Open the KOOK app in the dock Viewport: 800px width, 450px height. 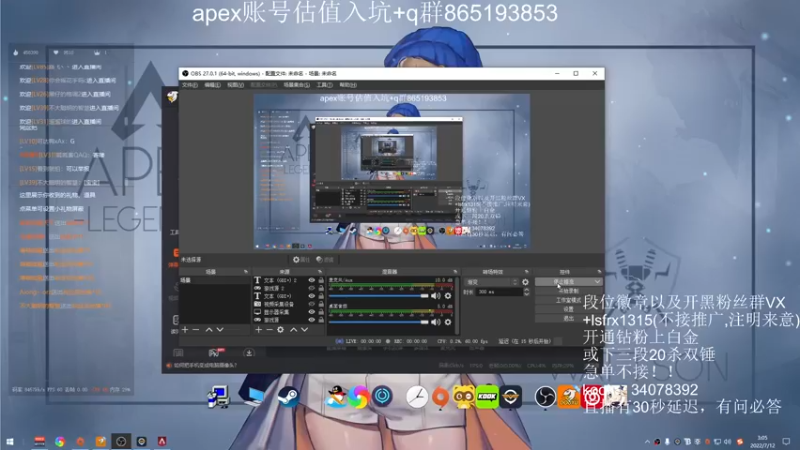pos(487,396)
